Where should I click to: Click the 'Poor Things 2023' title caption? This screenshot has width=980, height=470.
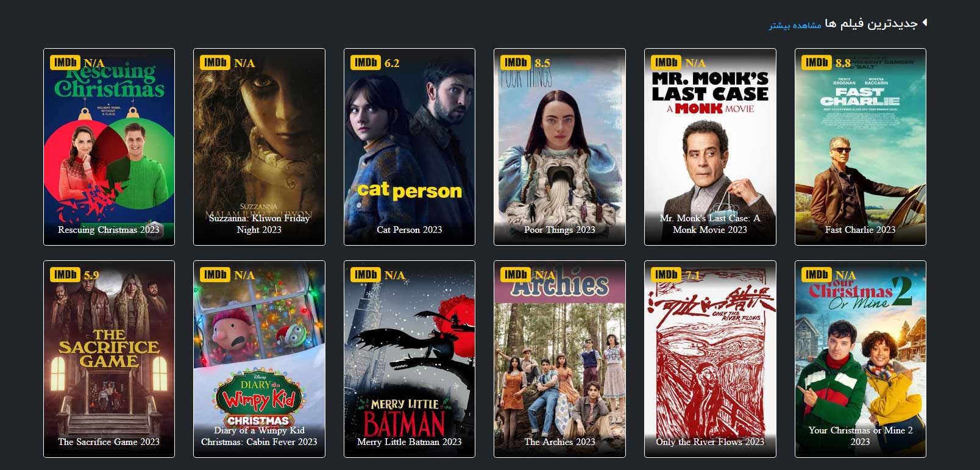tap(559, 230)
